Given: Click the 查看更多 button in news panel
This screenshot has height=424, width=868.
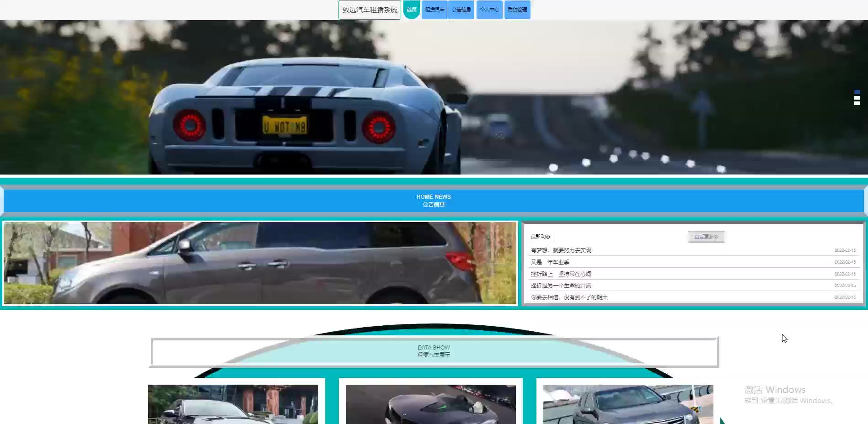Looking at the screenshot, I should [706, 237].
